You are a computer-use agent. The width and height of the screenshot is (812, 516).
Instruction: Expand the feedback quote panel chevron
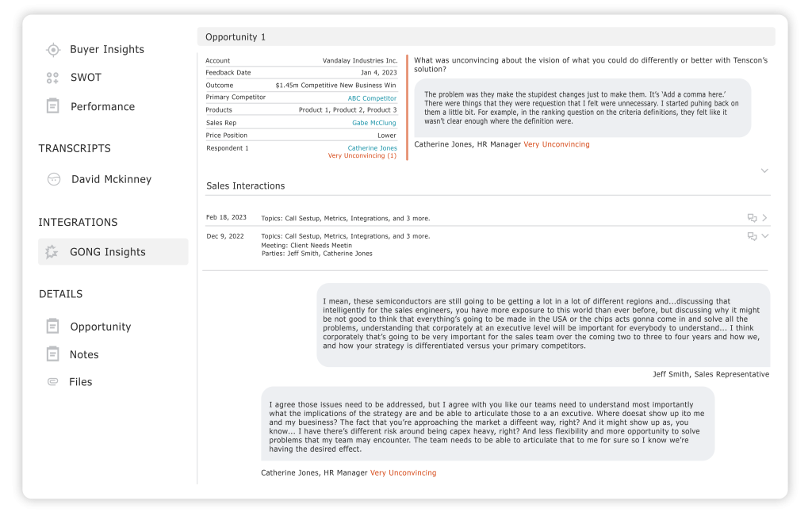click(764, 170)
